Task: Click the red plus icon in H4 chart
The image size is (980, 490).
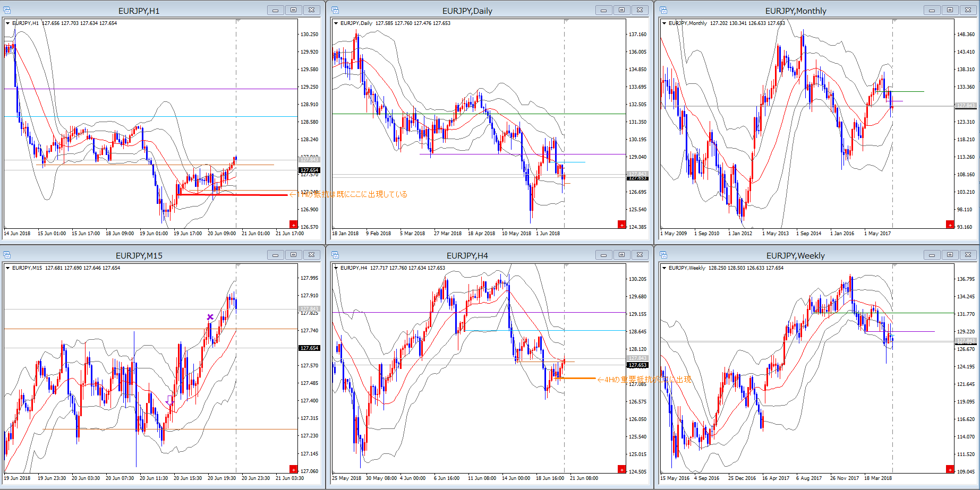Action: pyautogui.click(x=621, y=469)
